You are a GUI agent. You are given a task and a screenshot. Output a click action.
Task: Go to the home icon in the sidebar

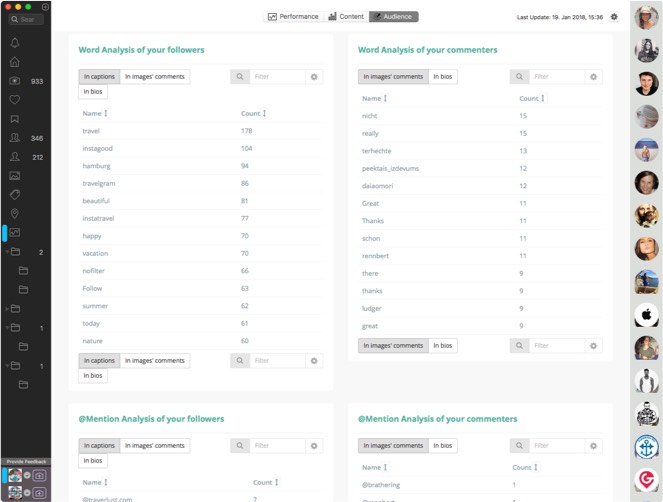pos(15,62)
